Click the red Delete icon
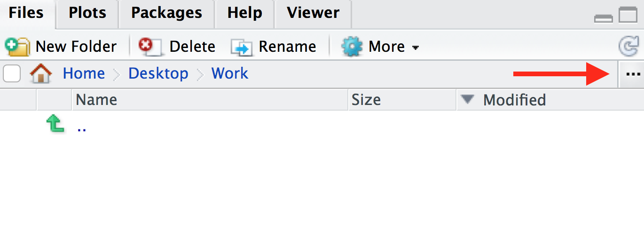The height and width of the screenshot is (225, 644). 149,47
